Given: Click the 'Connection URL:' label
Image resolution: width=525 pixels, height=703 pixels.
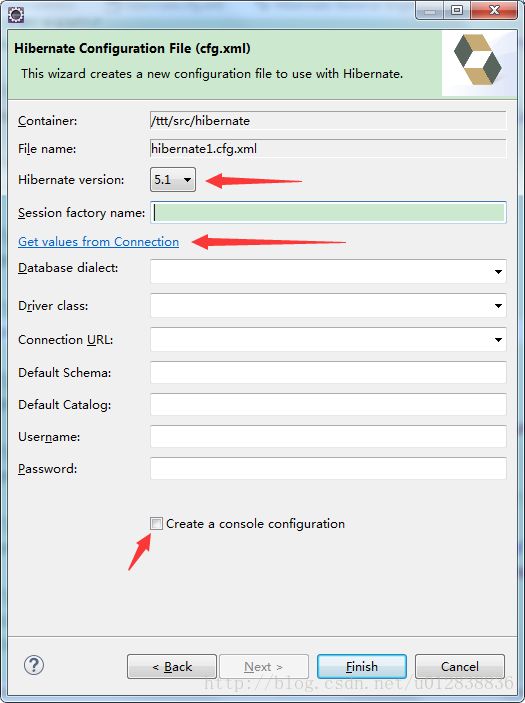Looking at the screenshot, I should tap(65, 340).
